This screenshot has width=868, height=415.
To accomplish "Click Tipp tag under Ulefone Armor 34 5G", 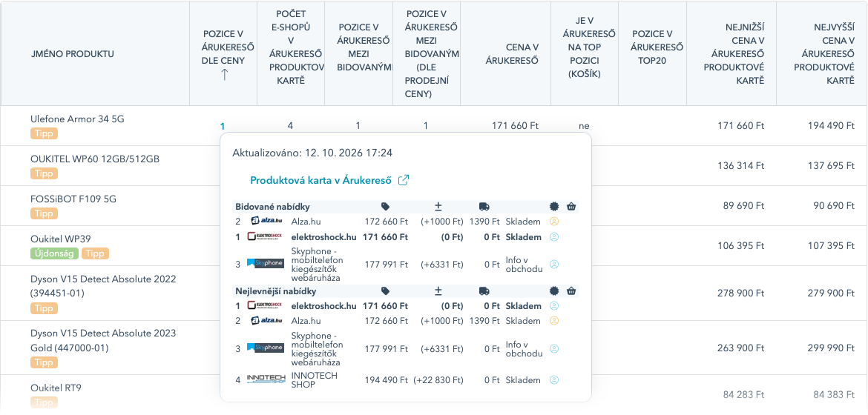I will (x=44, y=133).
